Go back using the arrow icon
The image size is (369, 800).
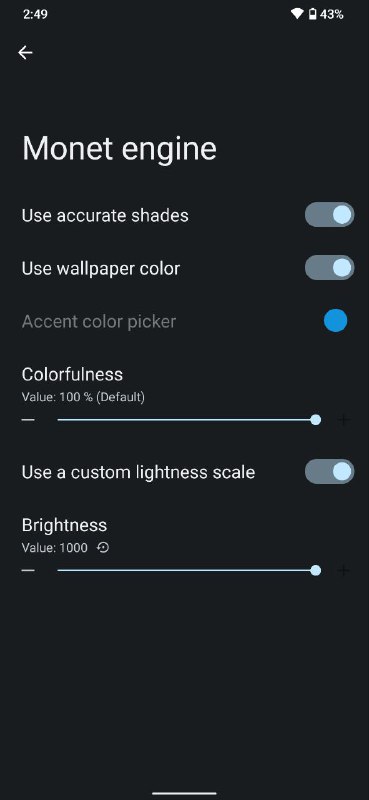point(25,53)
